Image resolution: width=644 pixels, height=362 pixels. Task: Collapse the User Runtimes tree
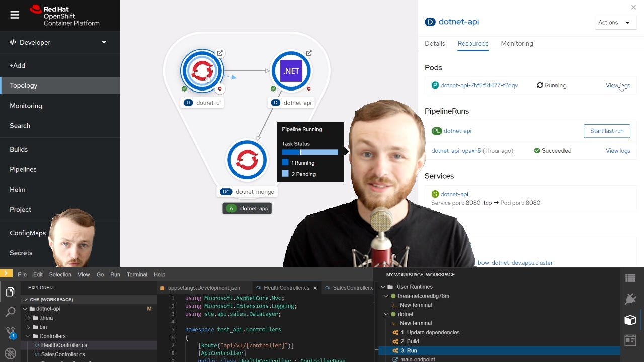(x=383, y=287)
